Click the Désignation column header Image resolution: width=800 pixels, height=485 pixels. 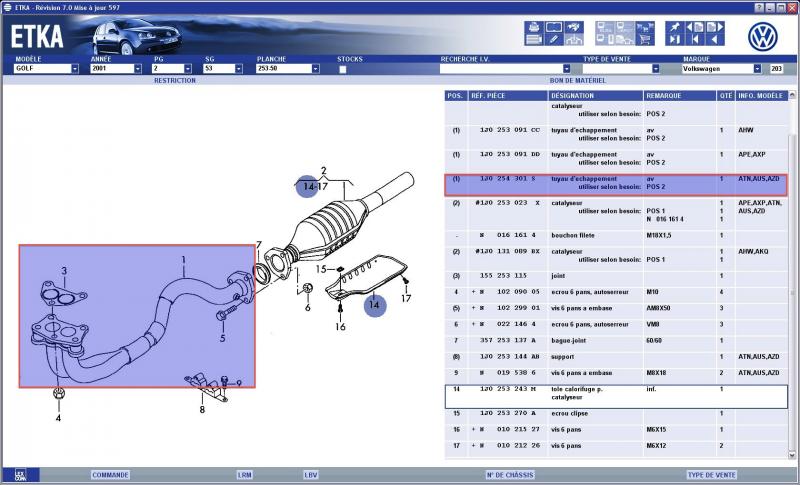[x=595, y=96]
